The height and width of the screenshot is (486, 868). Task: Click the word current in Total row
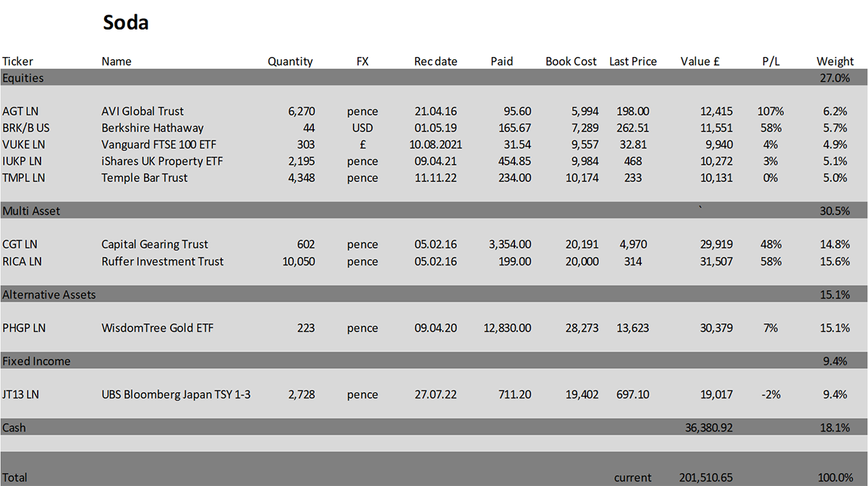pos(633,477)
